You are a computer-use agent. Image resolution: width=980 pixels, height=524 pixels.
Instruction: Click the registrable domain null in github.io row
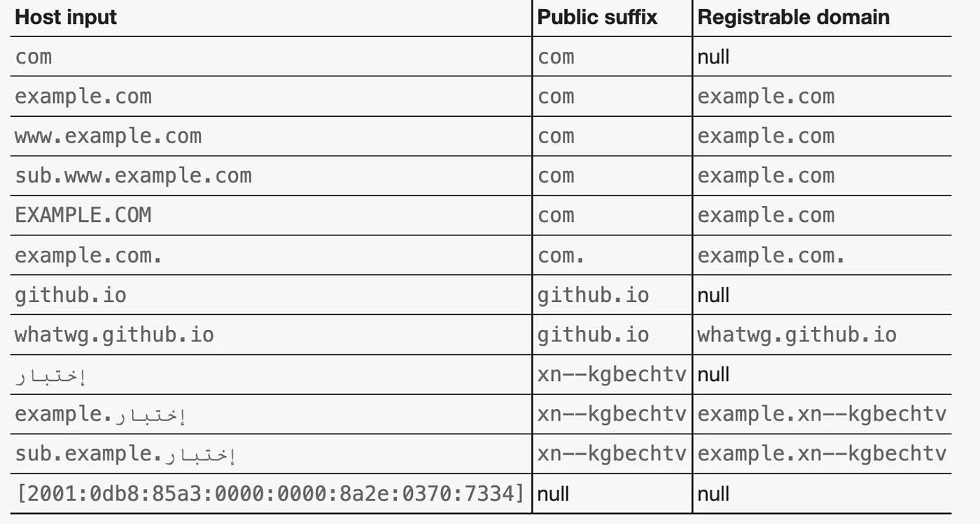click(713, 295)
